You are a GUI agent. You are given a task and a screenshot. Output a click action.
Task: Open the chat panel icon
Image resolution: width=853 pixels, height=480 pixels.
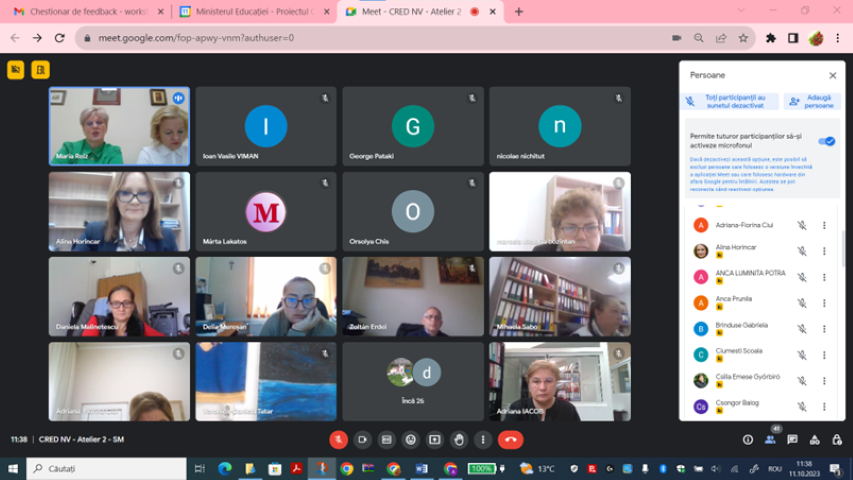(792, 439)
